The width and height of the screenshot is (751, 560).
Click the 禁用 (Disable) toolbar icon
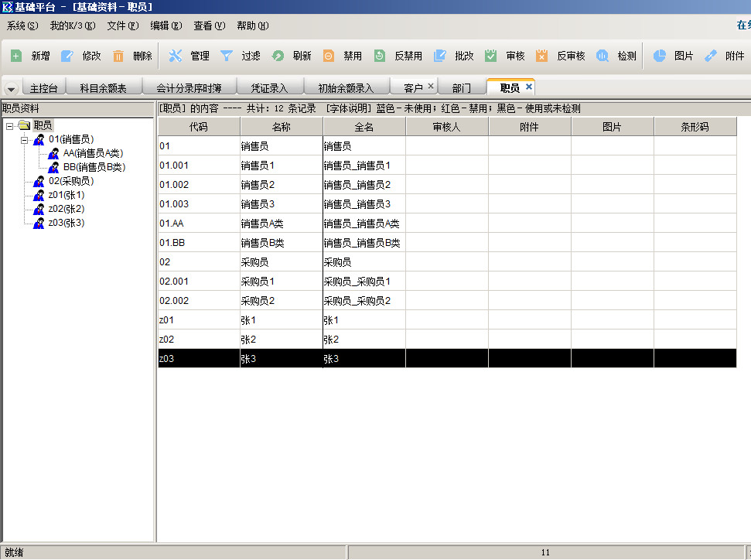click(x=329, y=56)
